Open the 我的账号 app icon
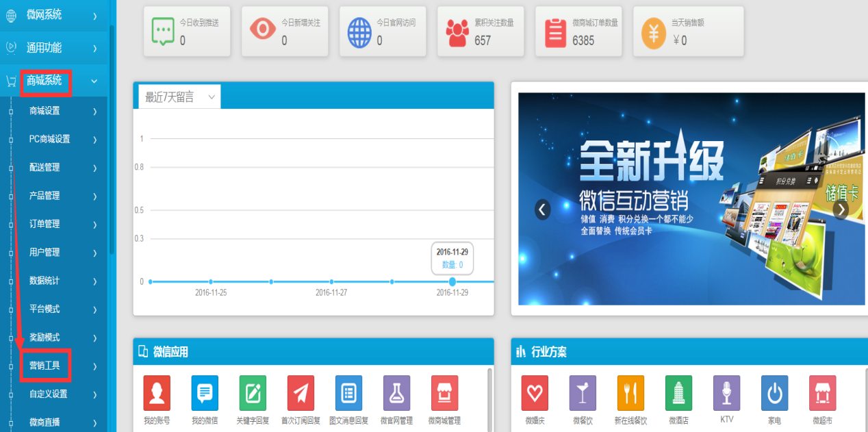This screenshot has height=432, width=868. [x=157, y=393]
